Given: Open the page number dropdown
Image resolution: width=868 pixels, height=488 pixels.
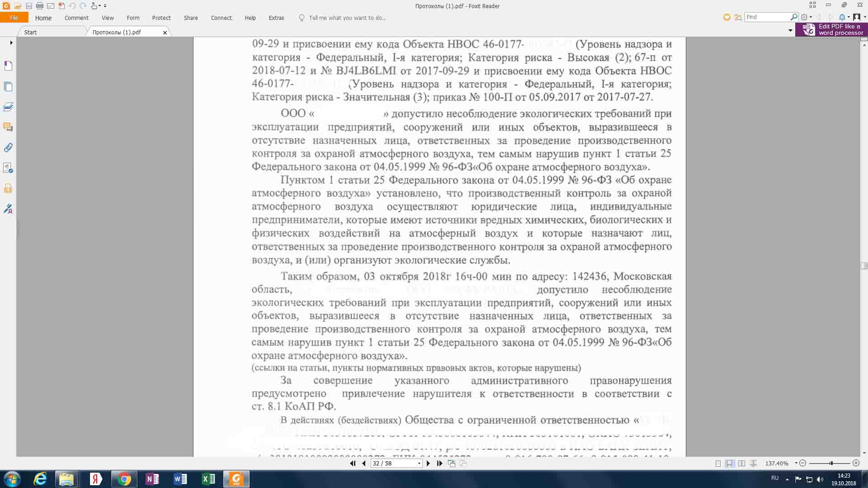Looking at the screenshot, I should point(419,463).
